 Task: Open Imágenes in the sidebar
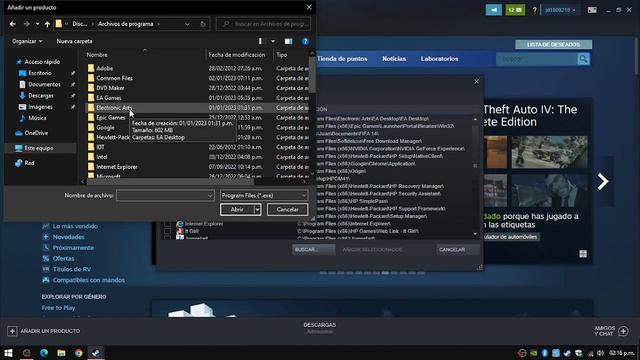tap(40, 107)
